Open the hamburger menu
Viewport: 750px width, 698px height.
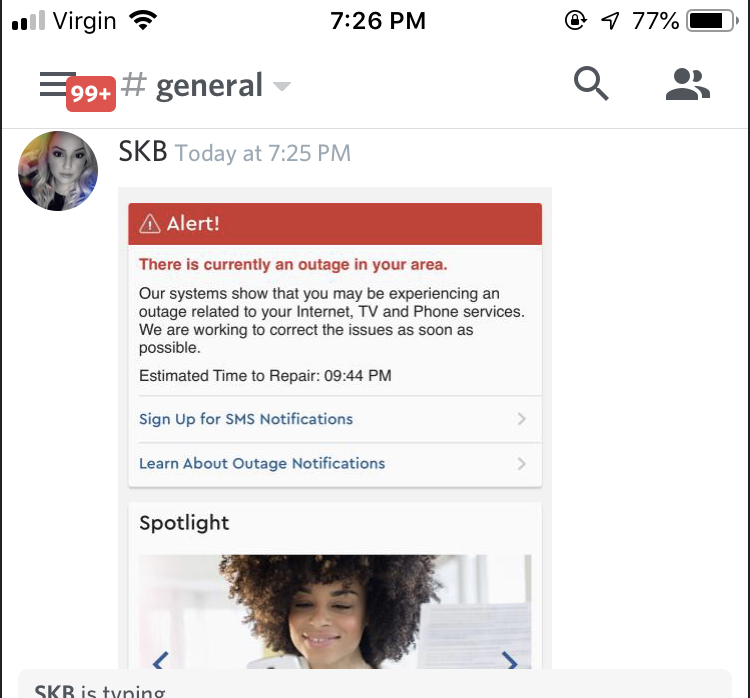(x=57, y=84)
